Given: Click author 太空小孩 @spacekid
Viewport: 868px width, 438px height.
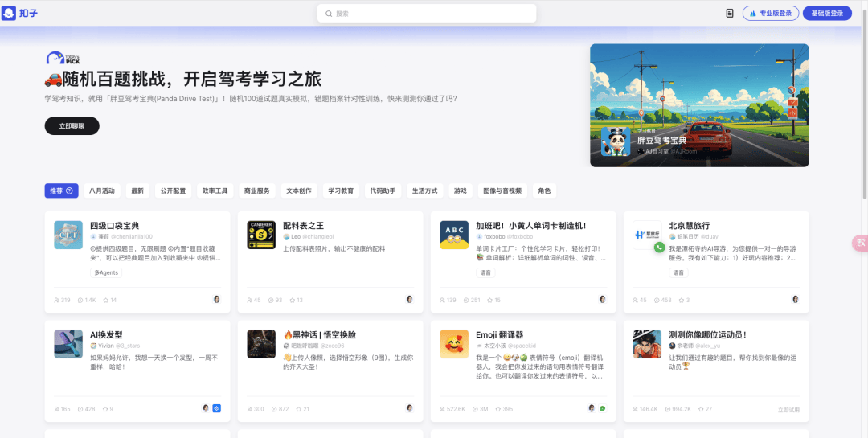Looking at the screenshot, I should (x=506, y=346).
